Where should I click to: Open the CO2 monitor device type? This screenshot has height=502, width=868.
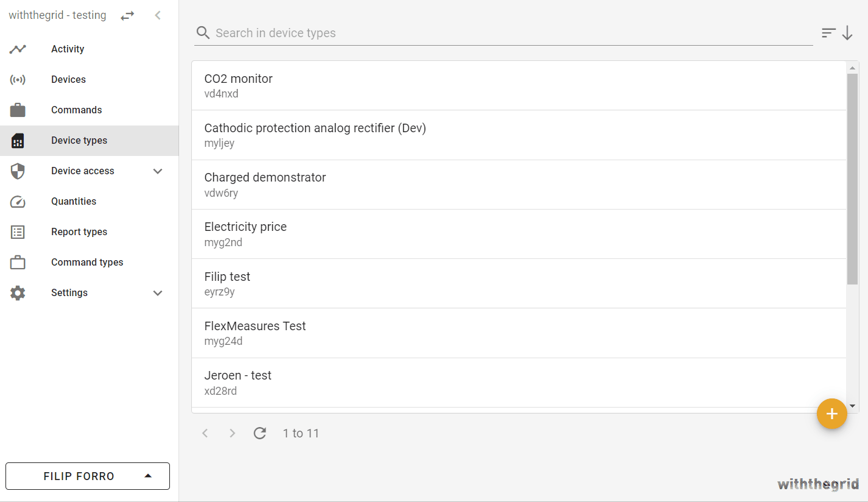(518, 85)
